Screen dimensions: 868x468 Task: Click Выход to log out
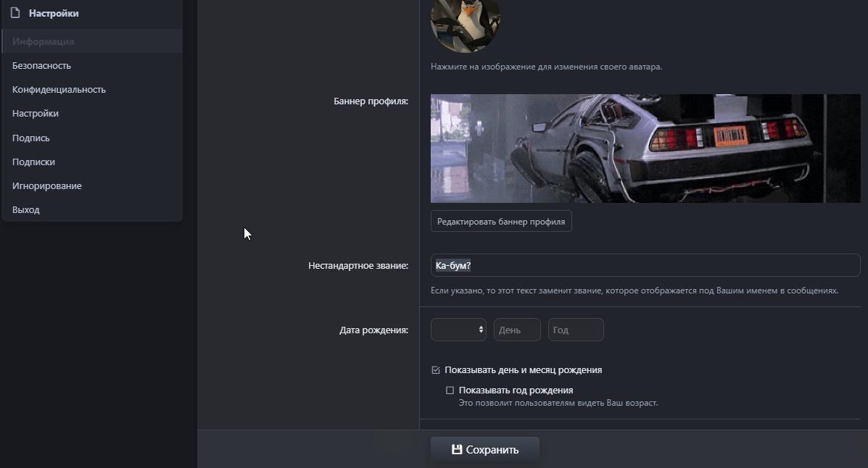[26, 210]
